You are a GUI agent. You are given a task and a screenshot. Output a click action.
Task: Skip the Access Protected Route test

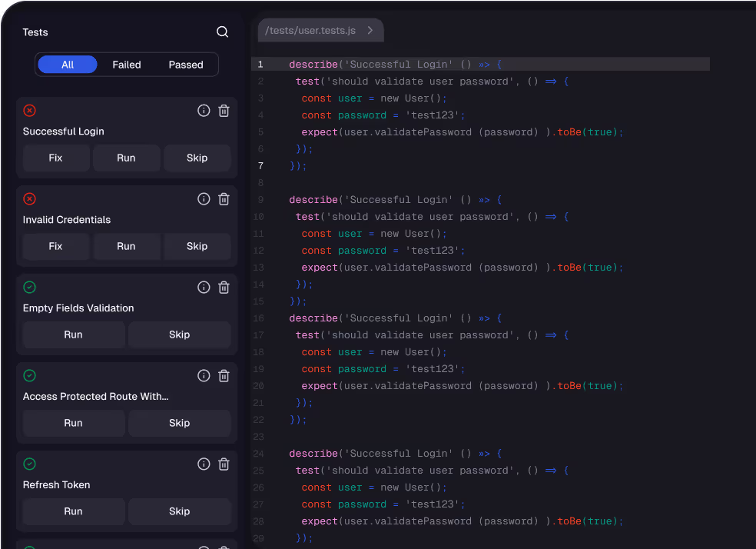point(179,423)
